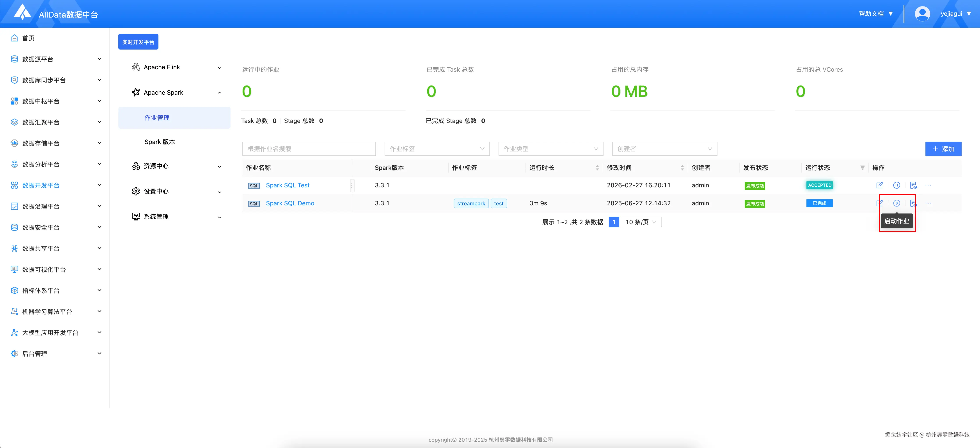Click the job name search field
The width and height of the screenshot is (980, 448).
coord(309,149)
